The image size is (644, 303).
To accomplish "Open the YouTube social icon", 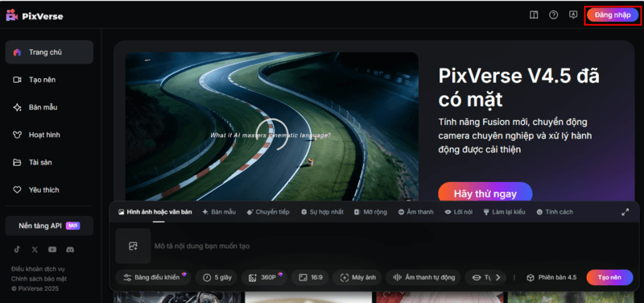I will 52,250.
